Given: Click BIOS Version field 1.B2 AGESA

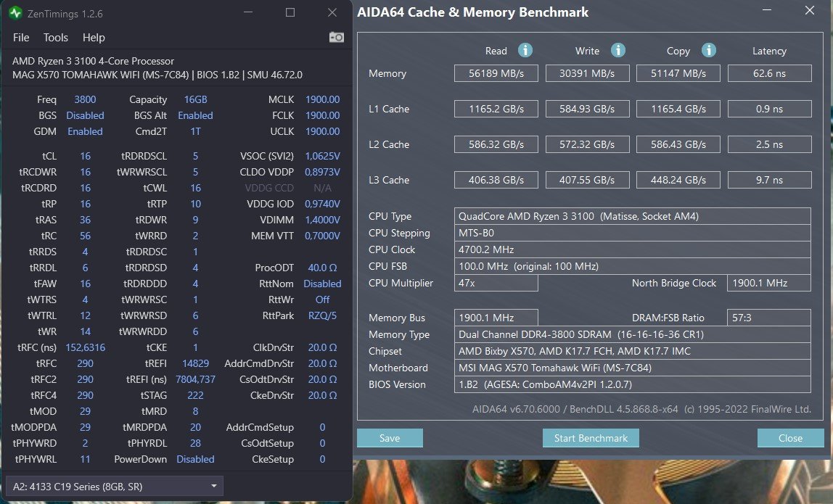Looking at the screenshot, I should pyautogui.click(x=632, y=384).
